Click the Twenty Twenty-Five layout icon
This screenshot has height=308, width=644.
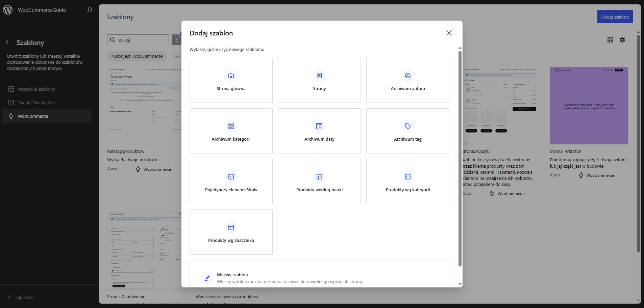[x=11, y=103]
